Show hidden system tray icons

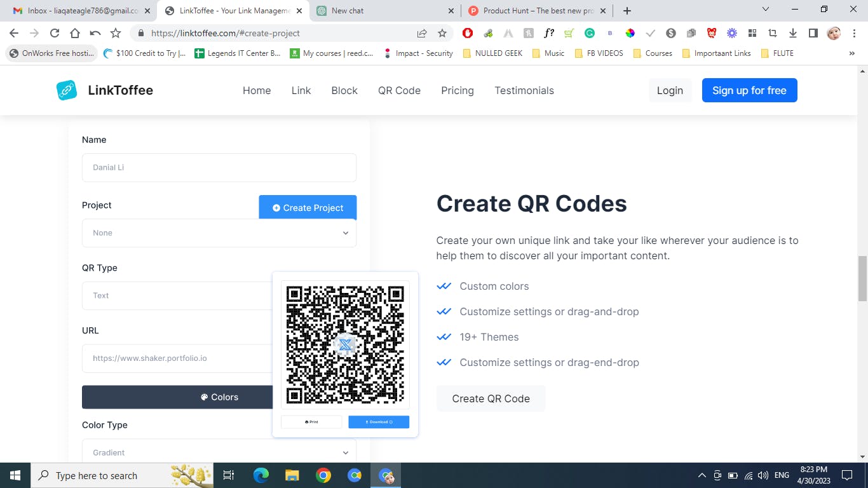coord(702,475)
